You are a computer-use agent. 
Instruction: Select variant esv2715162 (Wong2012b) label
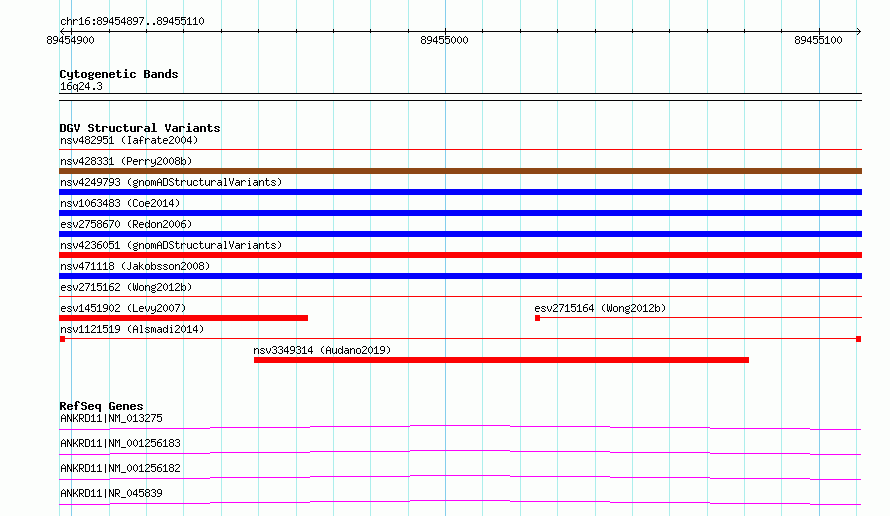126,287
